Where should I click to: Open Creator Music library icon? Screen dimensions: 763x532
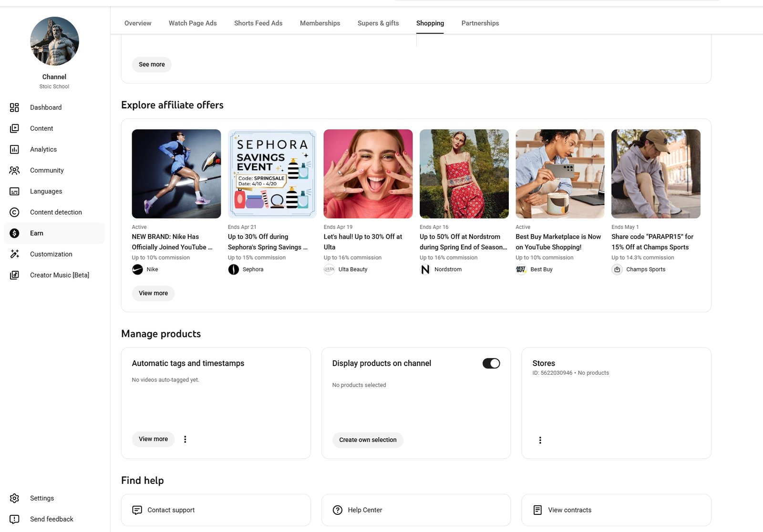pos(14,275)
